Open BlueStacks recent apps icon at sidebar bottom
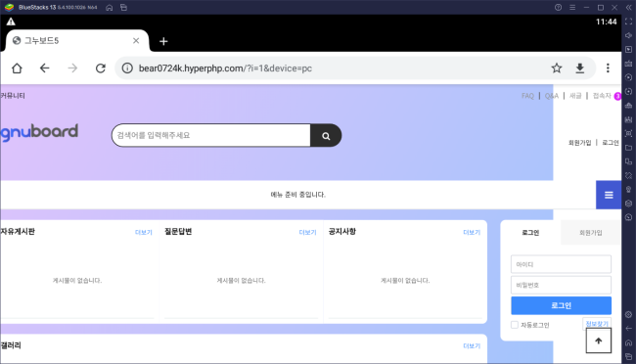 coord(629,356)
